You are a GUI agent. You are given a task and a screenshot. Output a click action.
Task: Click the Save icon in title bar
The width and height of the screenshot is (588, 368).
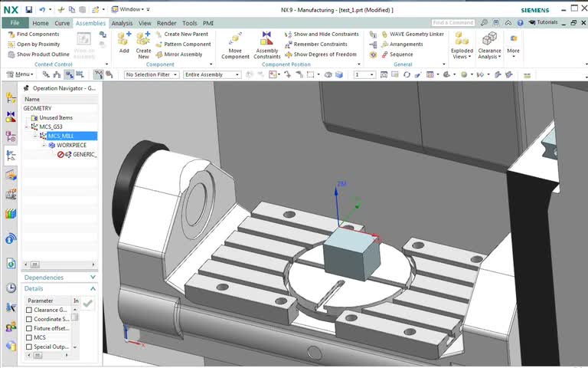(29, 10)
